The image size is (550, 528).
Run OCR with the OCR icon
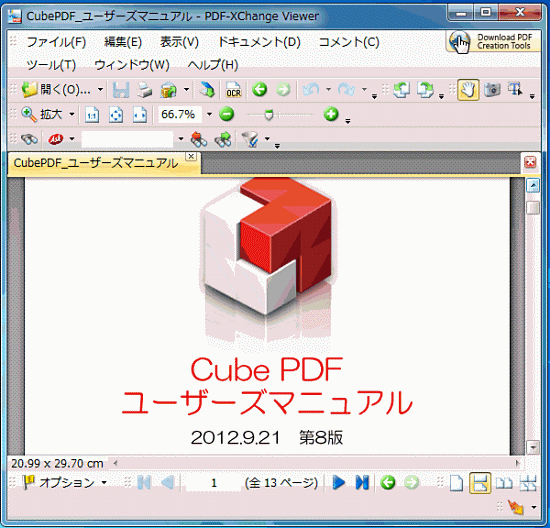coord(233,90)
